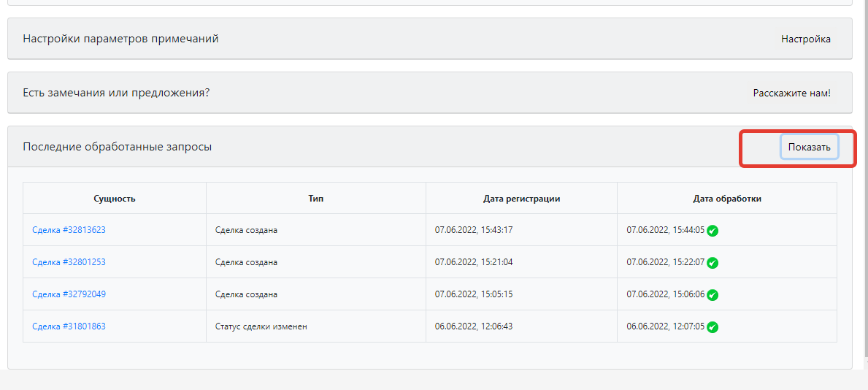Click registration date 06.06.2022, 12:06:43

coord(474,326)
